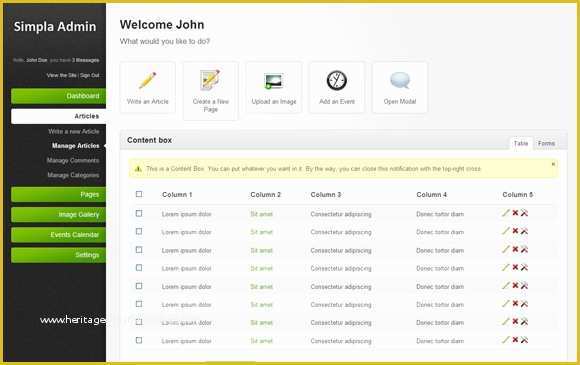Click the John Doe profile link
This screenshot has height=365, width=580.
[x=37, y=60]
